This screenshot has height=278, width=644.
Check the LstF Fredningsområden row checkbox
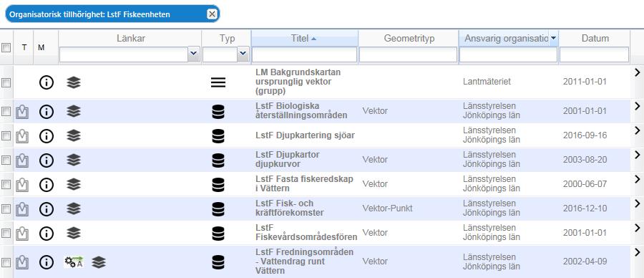(6, 262)
